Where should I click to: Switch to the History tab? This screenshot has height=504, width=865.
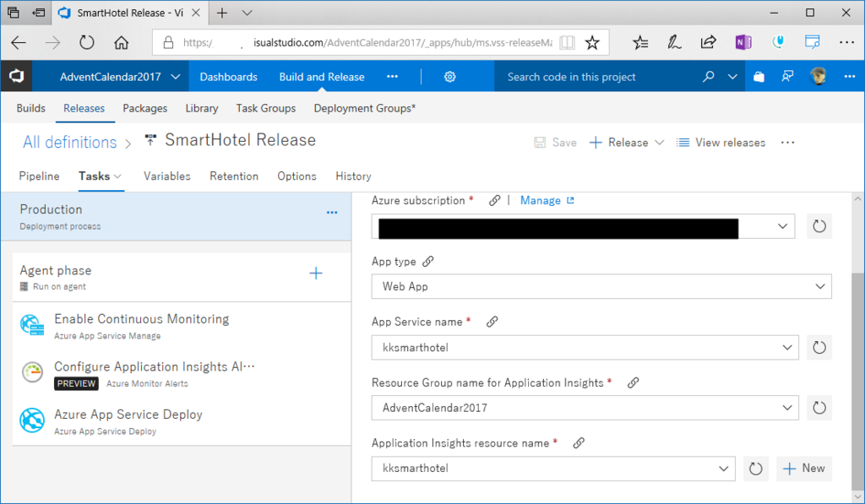[353, 176]
